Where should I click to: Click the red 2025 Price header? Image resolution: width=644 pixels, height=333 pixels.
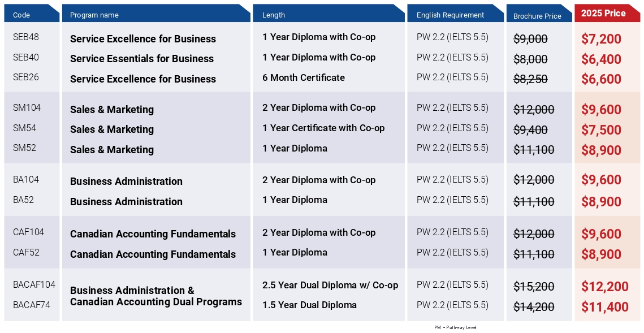point(603,13)
